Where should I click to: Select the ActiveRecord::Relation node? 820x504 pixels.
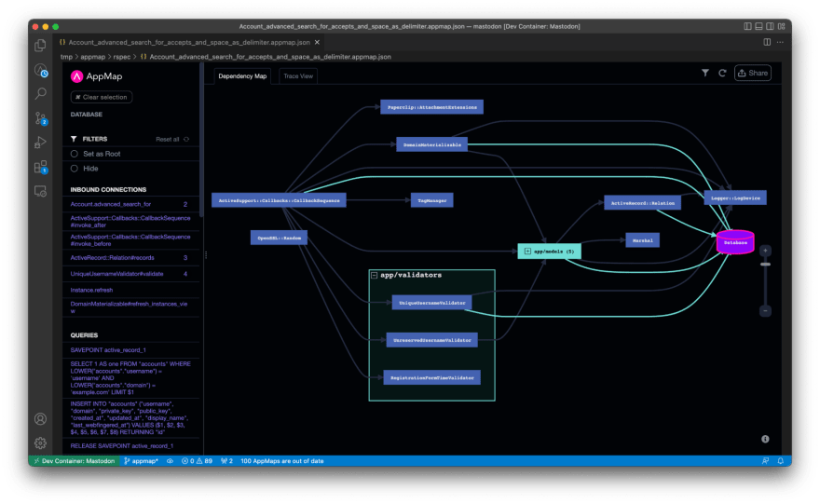point(642,203)
